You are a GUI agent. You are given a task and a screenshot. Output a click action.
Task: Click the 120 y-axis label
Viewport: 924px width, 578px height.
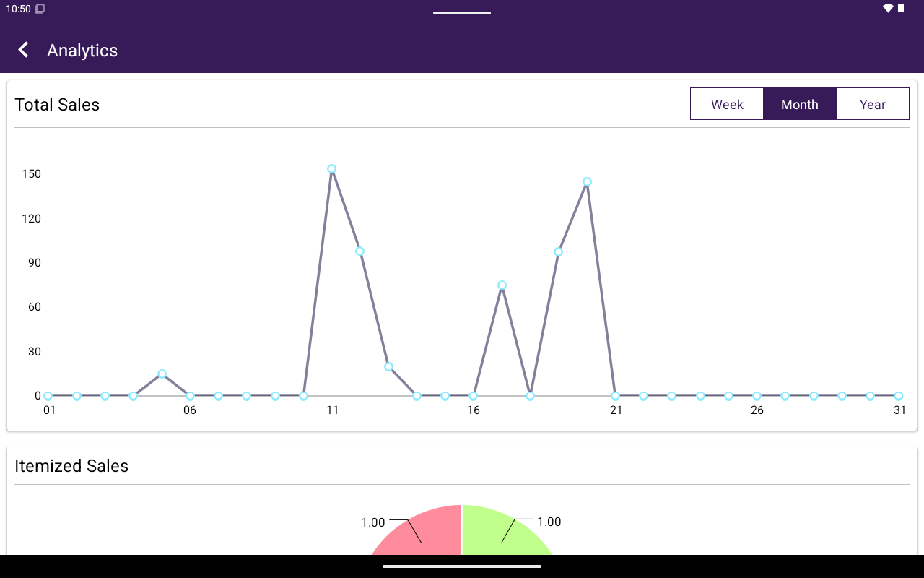pyautogui.click(x=31, y=218)
